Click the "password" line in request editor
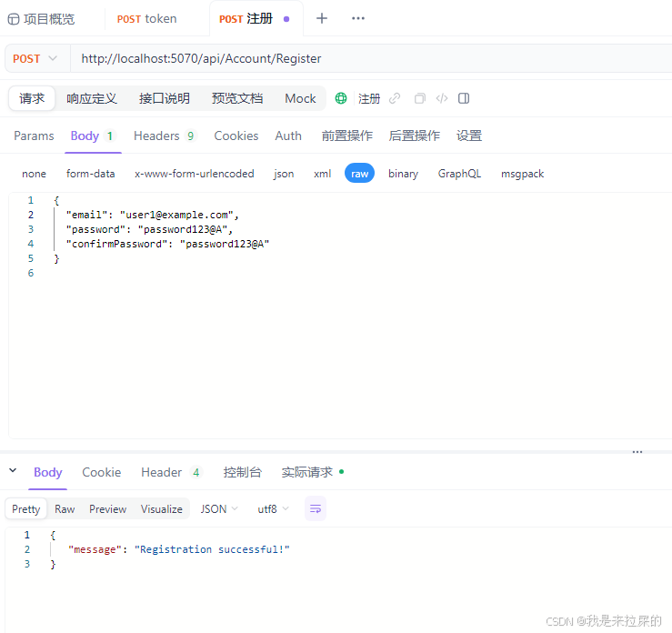This screenshot has width=672, height=633. click(x=149, y=229)
